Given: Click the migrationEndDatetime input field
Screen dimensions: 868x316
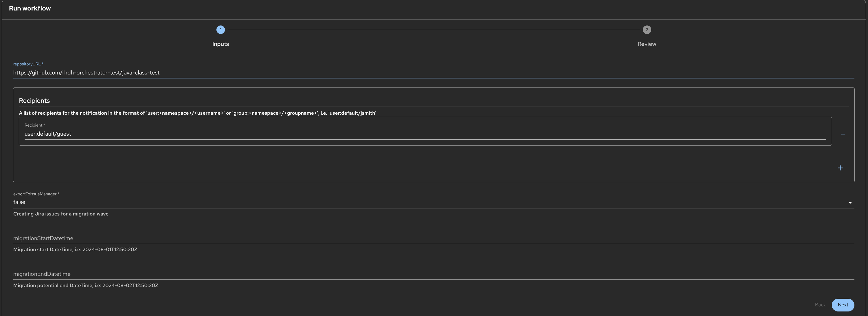Looking at the screenshot, I should click(x=433, y=274).
